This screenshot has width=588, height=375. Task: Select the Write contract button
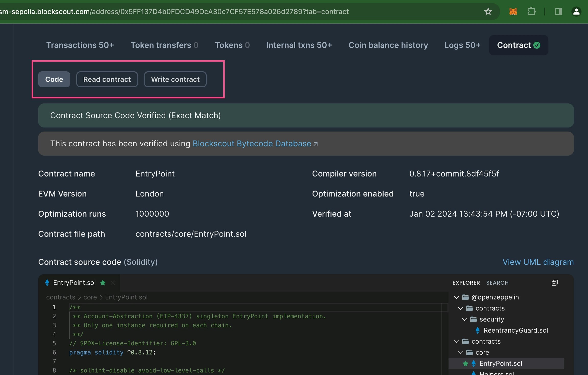[x=175, y=79]
